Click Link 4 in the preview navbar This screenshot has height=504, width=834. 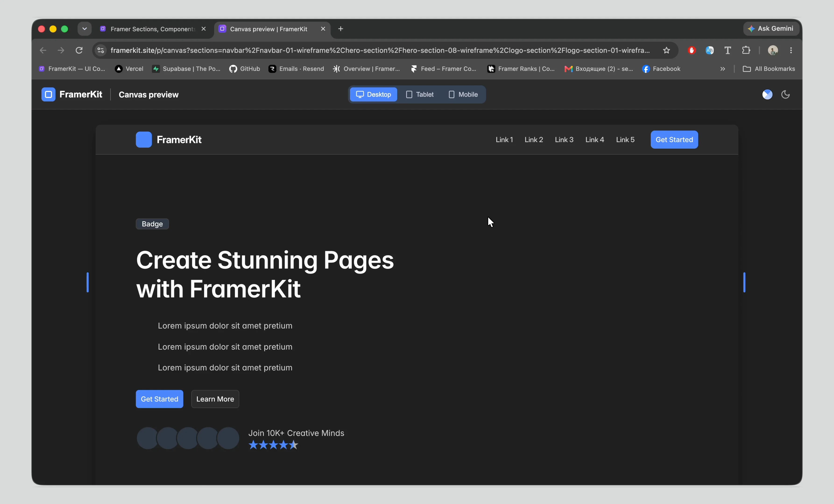(594, 140)
